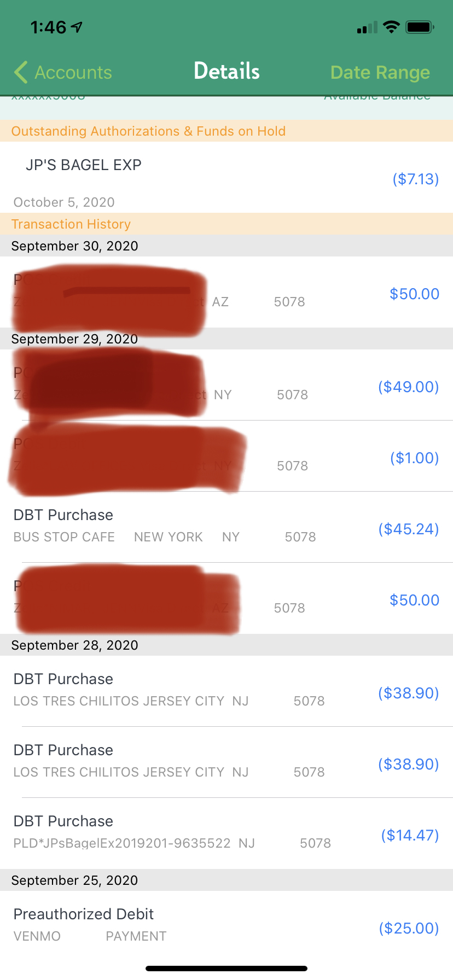Tap the ($49.00) transaction amount
Image resolution: width=453 pixels, height=980 pixels.
click(x=408, y=387)
